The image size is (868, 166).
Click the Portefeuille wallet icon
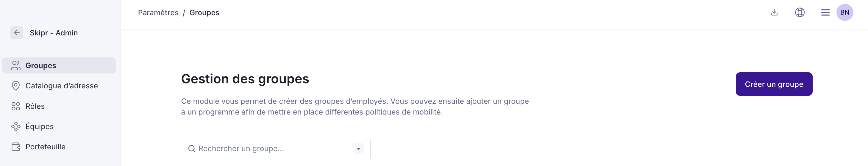[15, 147]
